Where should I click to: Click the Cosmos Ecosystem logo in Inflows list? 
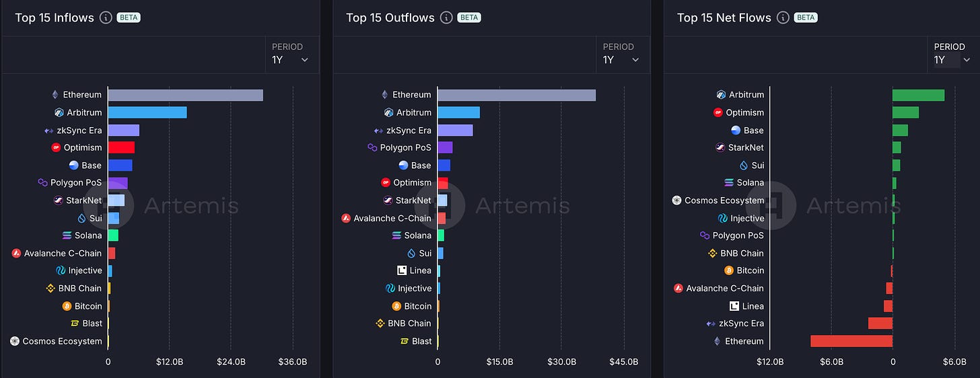[x=15, y=341]
